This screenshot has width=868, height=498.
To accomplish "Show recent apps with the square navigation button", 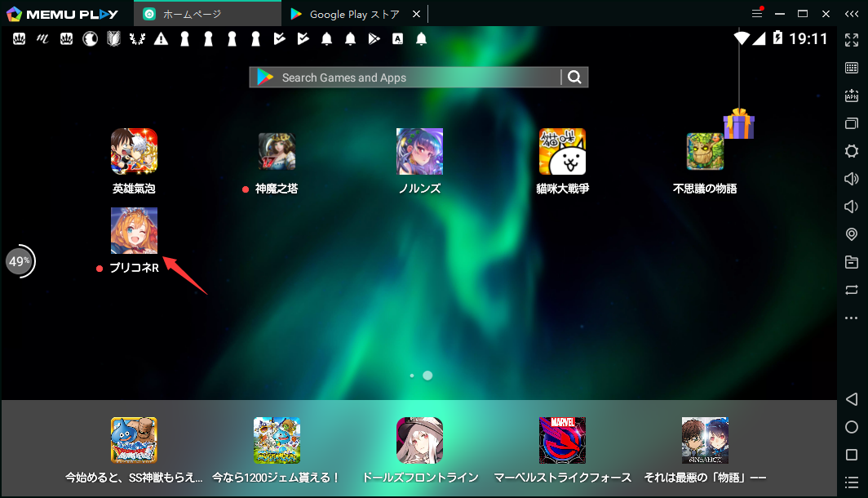I will click(x=852, y=456).
